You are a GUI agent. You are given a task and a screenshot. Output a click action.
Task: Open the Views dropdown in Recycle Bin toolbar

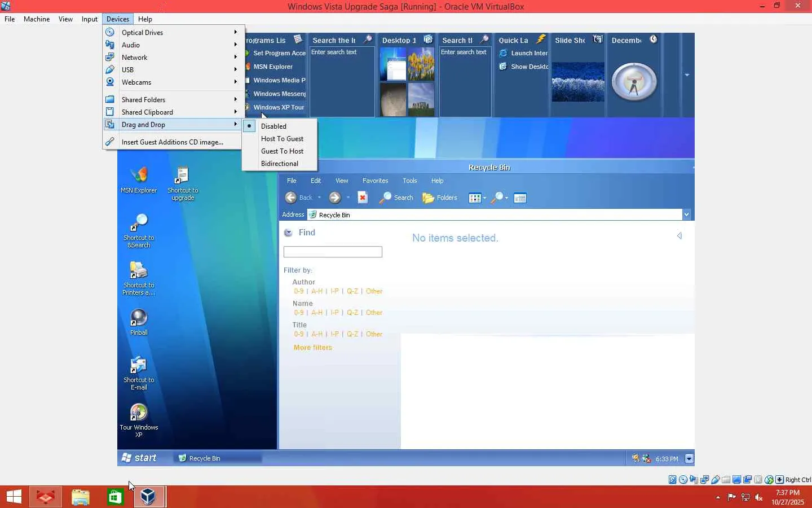click(484, 198)
